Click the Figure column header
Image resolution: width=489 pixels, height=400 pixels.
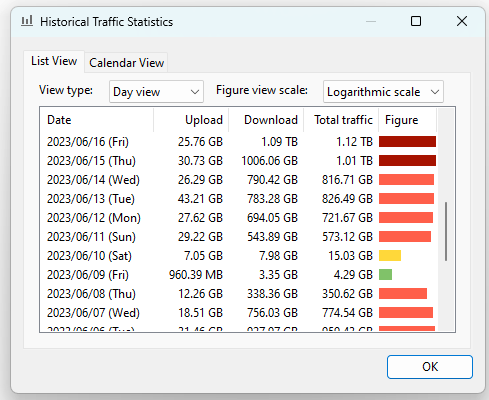click(408, 120)
